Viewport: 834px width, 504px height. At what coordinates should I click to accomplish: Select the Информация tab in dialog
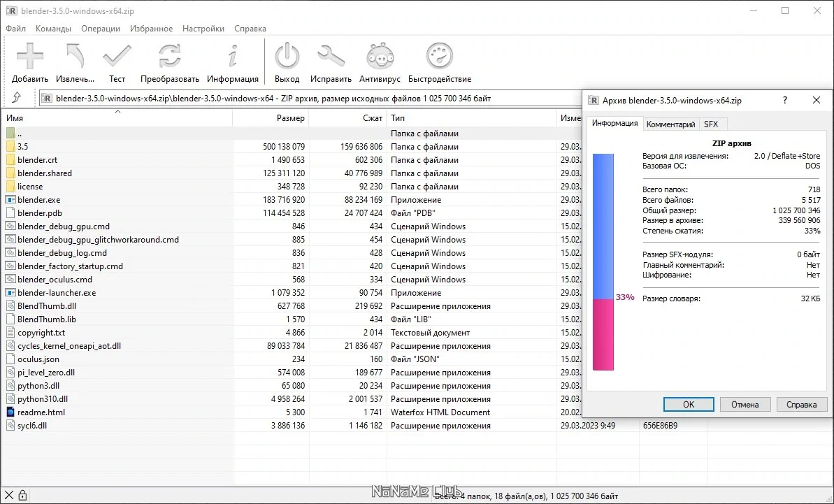pos(615,123)
